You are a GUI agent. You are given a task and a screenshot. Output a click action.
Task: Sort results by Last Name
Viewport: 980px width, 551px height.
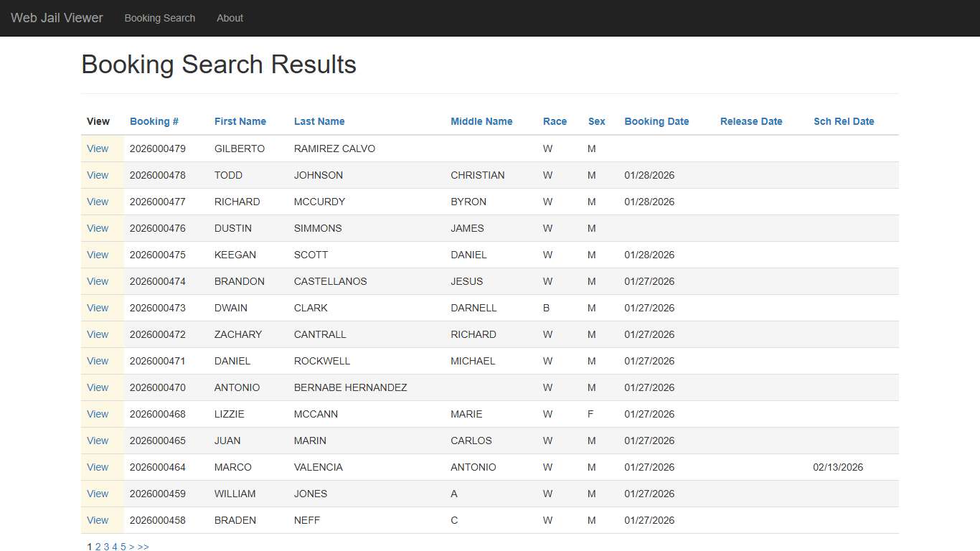click(319, 121)
